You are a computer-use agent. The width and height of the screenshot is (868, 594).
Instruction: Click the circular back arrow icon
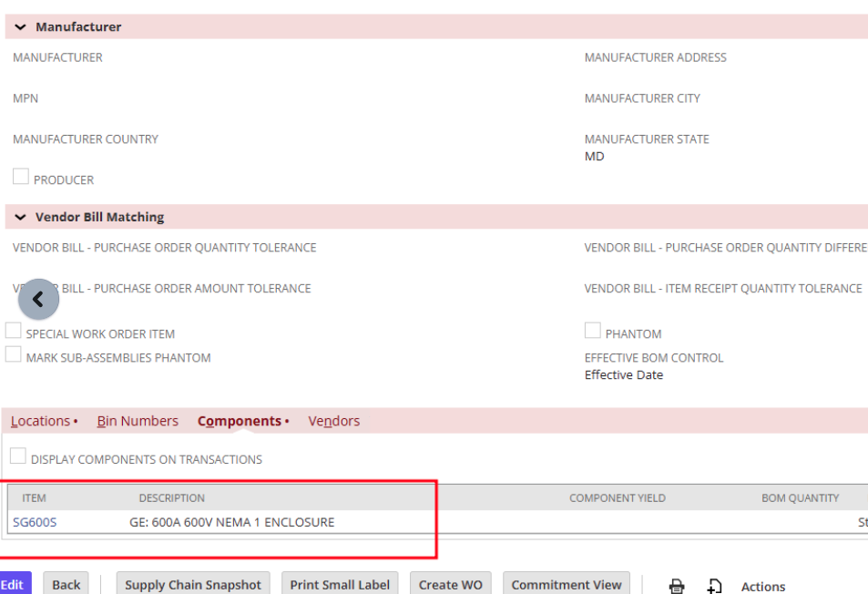tap(38, 299)
